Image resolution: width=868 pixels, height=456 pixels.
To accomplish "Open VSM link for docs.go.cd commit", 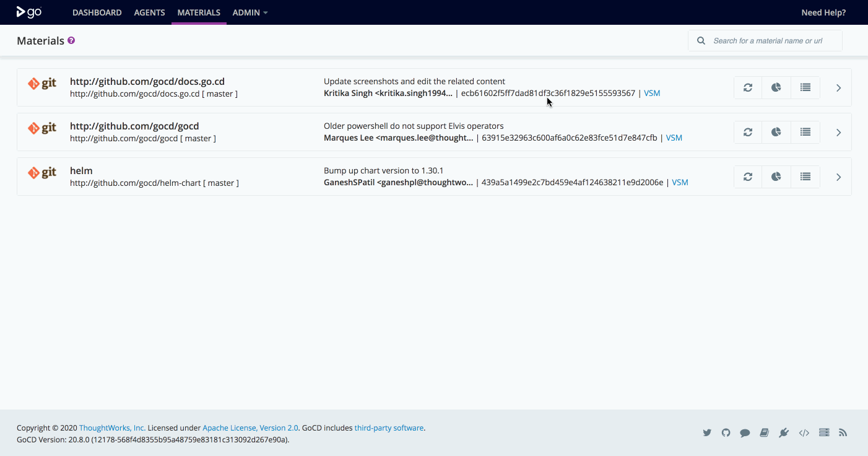I will [x=652, y=94].
